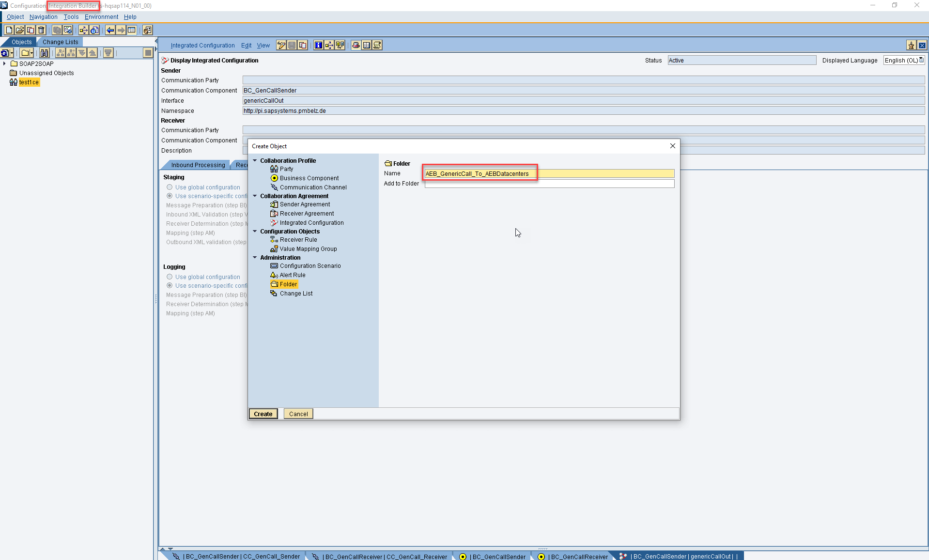This screenshot has width=929, height=560.
Task: Enable Use global configuration under Staging
Action: pyautogui.click(x=170, y=187)
